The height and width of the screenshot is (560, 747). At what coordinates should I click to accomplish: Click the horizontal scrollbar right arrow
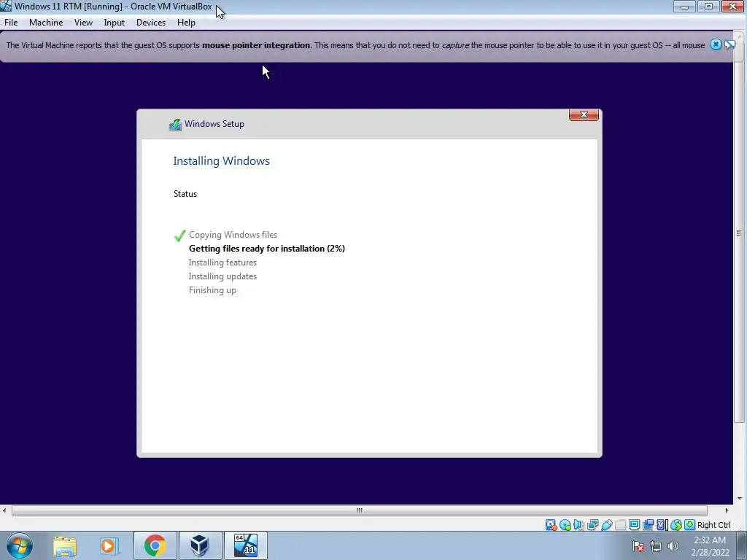click(x=727, y=510)
